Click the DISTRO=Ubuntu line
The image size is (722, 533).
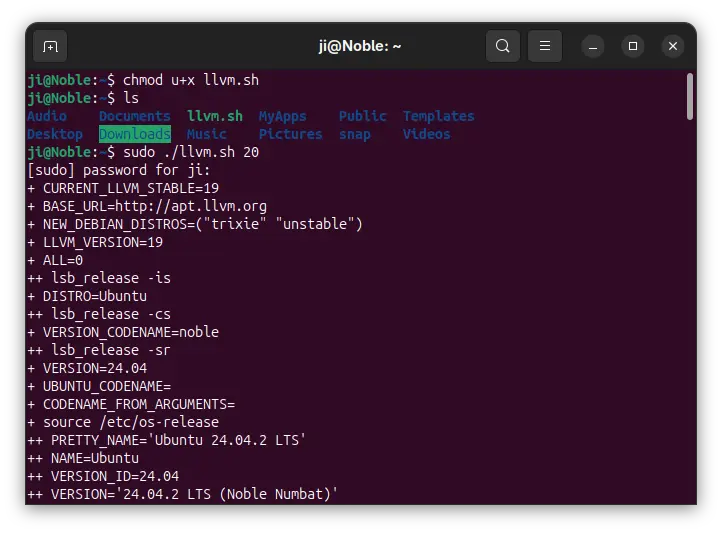click(87, 296)
